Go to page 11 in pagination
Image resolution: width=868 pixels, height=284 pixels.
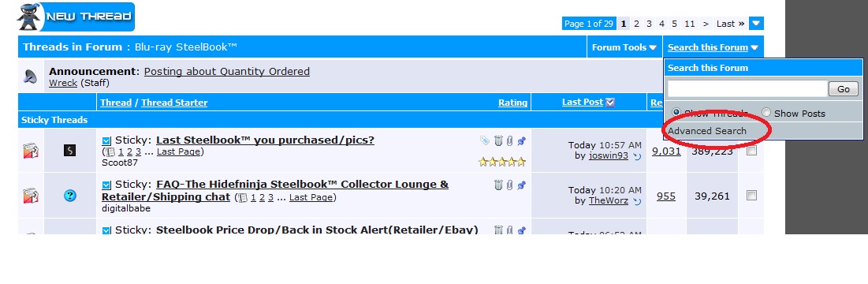pyautogui.click(x=689, y=23)
